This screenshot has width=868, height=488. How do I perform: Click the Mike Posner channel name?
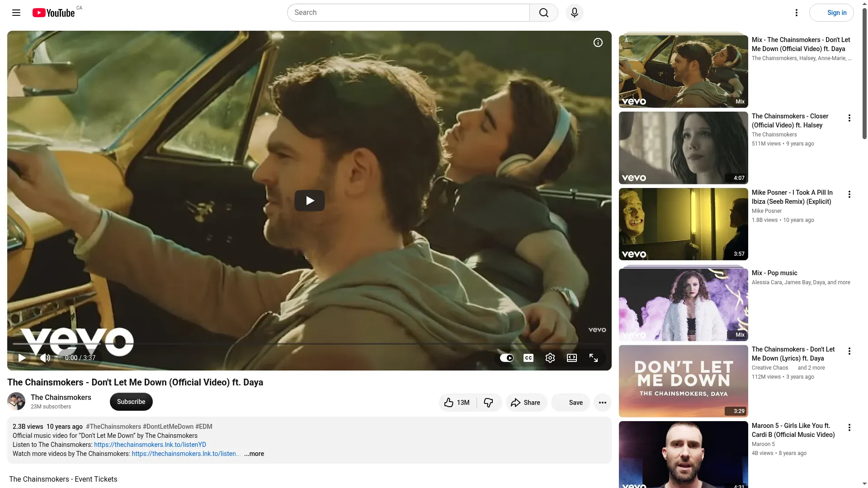(767, 211)
